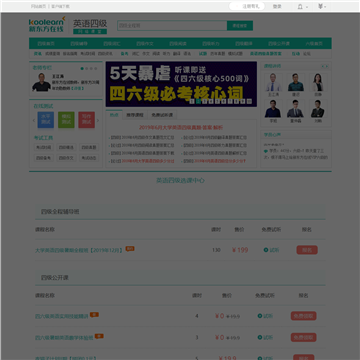Switch to the 推荐课程 tab
The image size is (360, 360).
[x=135, y=115]
